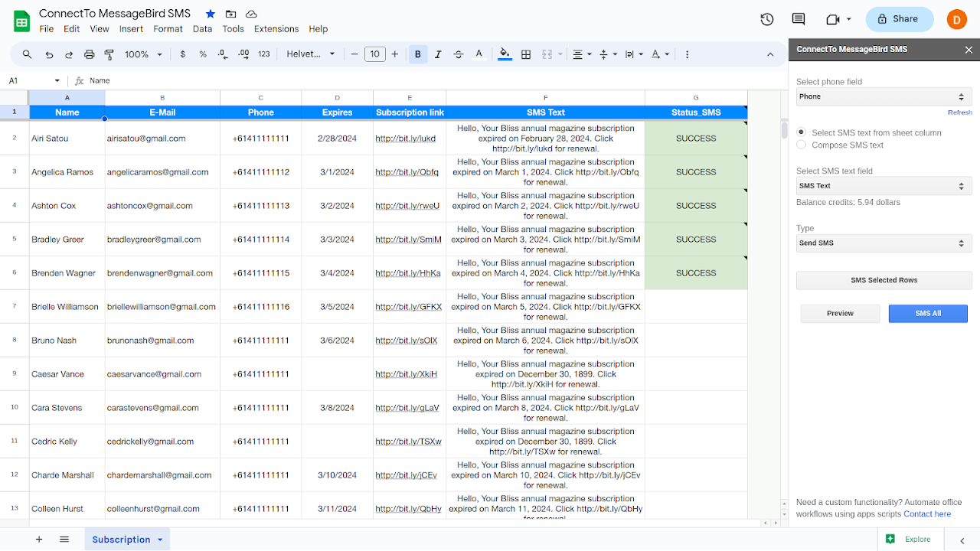This screenshot has width=980, height=551.
Task: Select 'Select SMS text from sheet column'
Action: [x=801, y=132]
